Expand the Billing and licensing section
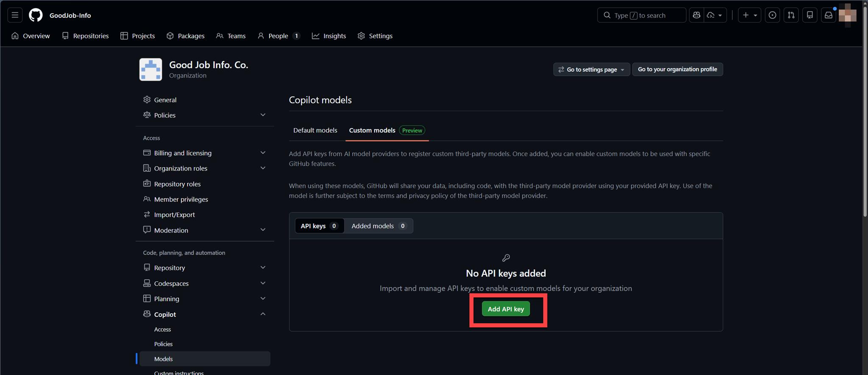 click(x=263, y=153)
